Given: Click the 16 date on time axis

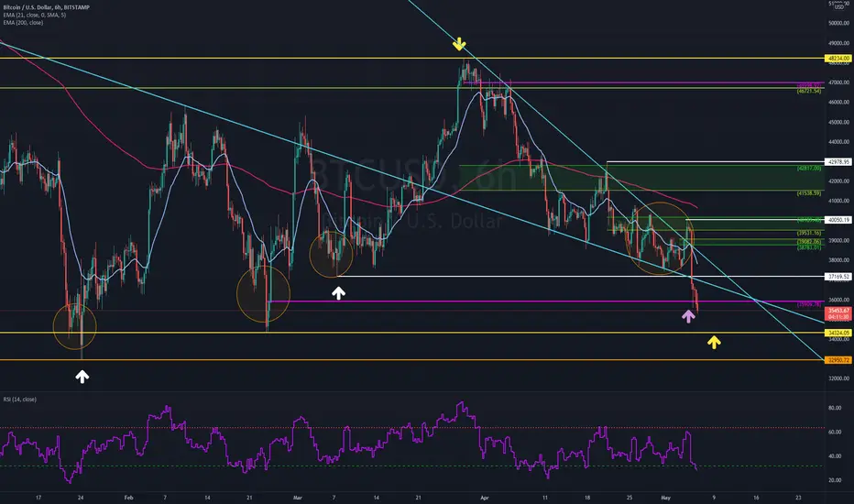Looking at the screenshot, I should pyautogui.click(x=756, y=498).
